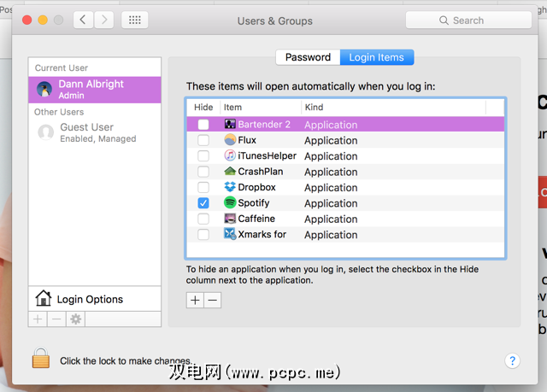Click the CrashPlan house icon
Image resolution: width=547 pixels, height=392 pixels.
230,172
